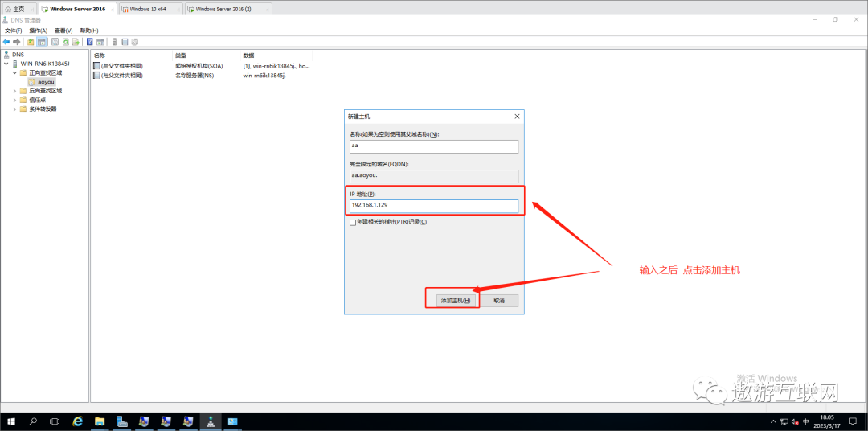Screen dimensions: 868x431
Task: Open Task View on the taskbar
Action: pyautogui.click(x=55, y=421)
